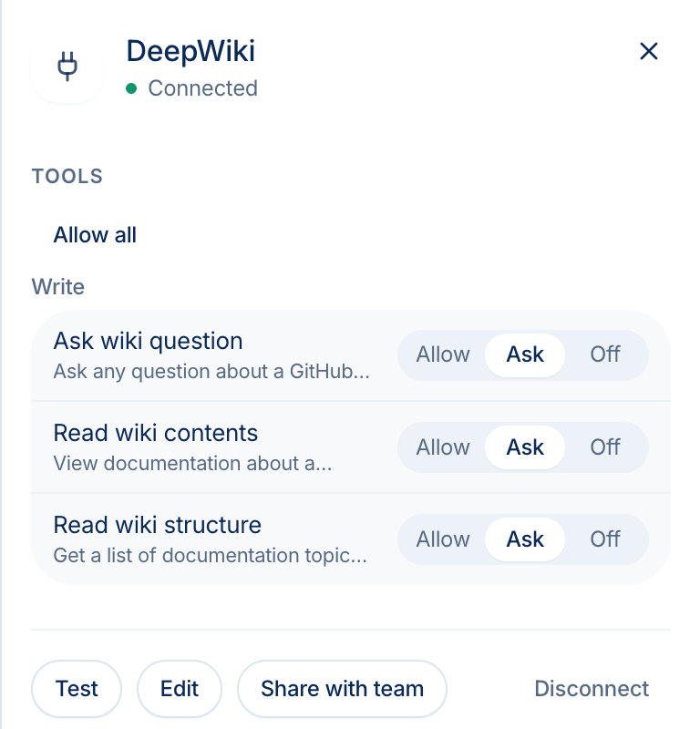Turn Off the Read wiki contents tool

[604, 447]
